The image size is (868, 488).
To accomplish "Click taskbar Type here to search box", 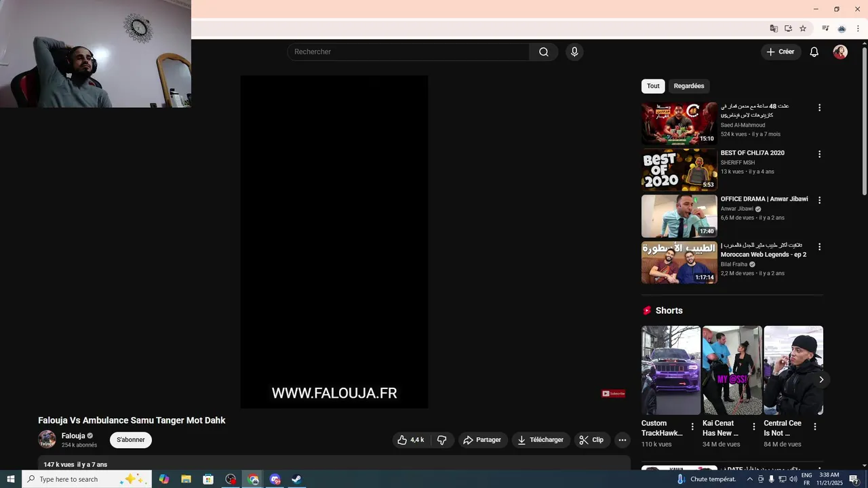I will click(x=87, y=479).
